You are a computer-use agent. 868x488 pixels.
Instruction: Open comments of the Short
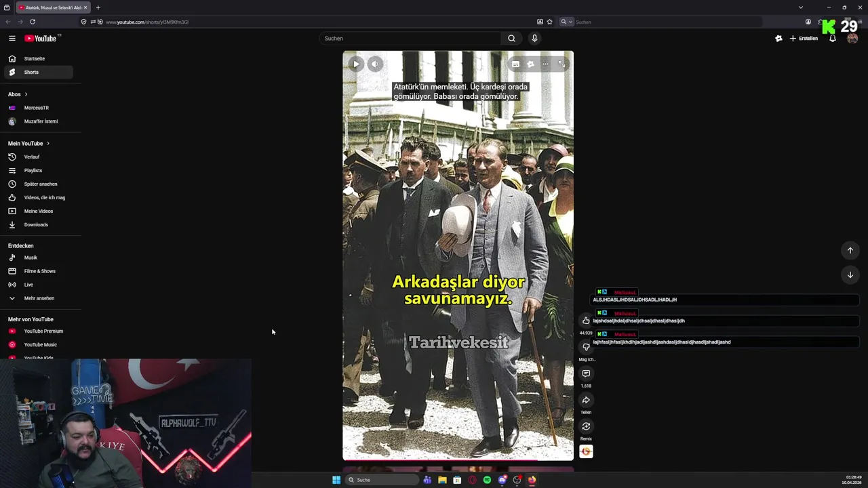(x=586, y=373)
